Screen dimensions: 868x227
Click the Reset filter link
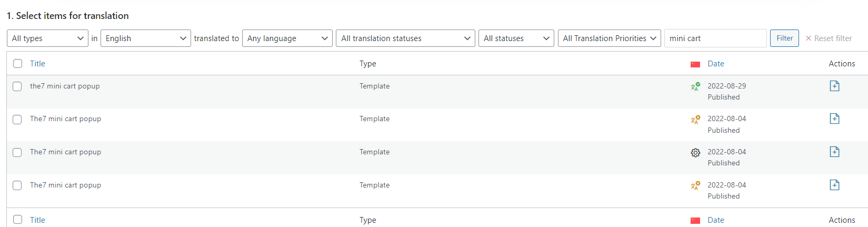tap(833, 38)
